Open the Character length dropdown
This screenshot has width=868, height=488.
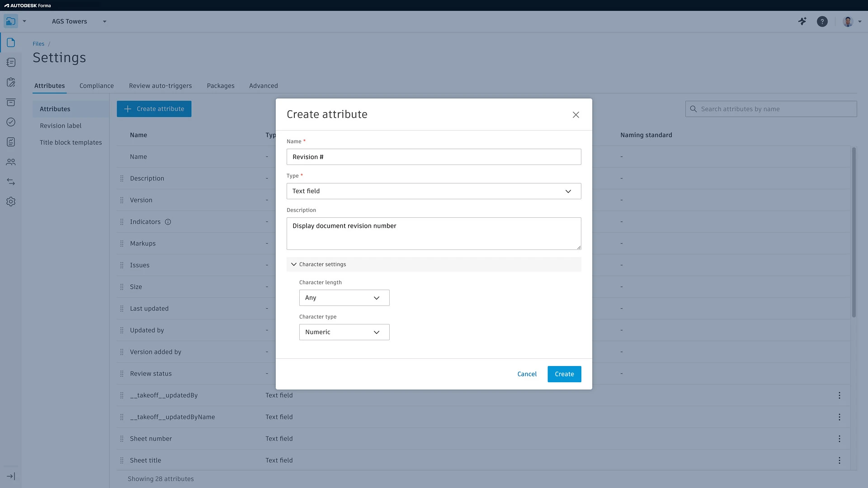344,298
